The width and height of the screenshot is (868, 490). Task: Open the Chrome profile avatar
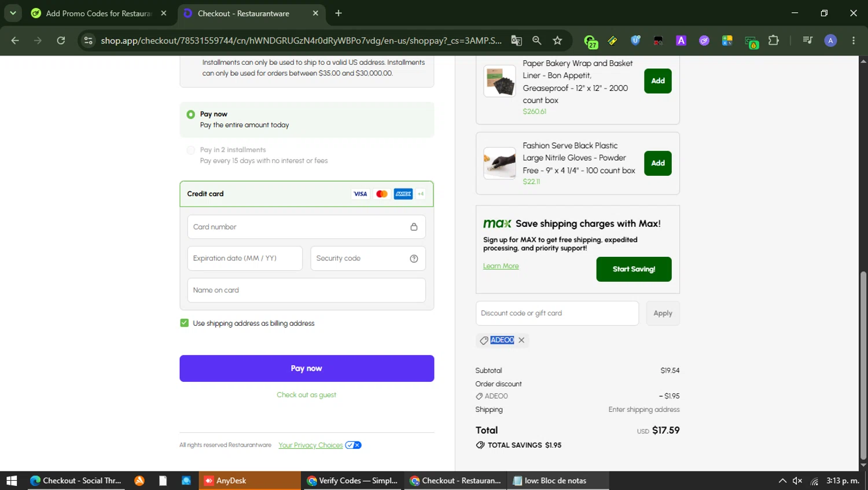pyautogui.click(x=830, y=40)
